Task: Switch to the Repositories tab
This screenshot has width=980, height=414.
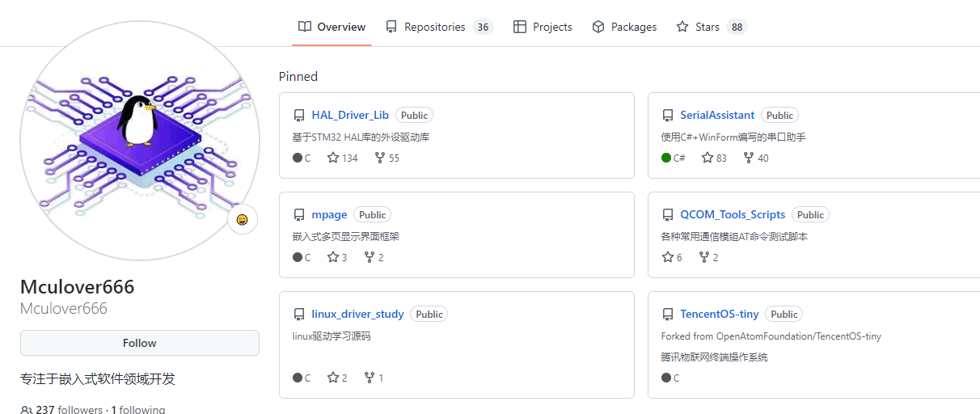Action: pyautogui.click(x=439, y=27)
